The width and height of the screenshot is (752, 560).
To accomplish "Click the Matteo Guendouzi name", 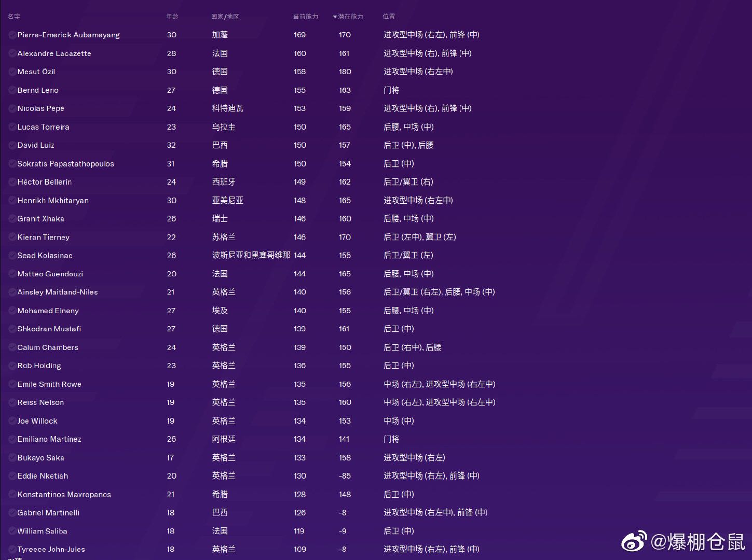I will click(50, 274).
